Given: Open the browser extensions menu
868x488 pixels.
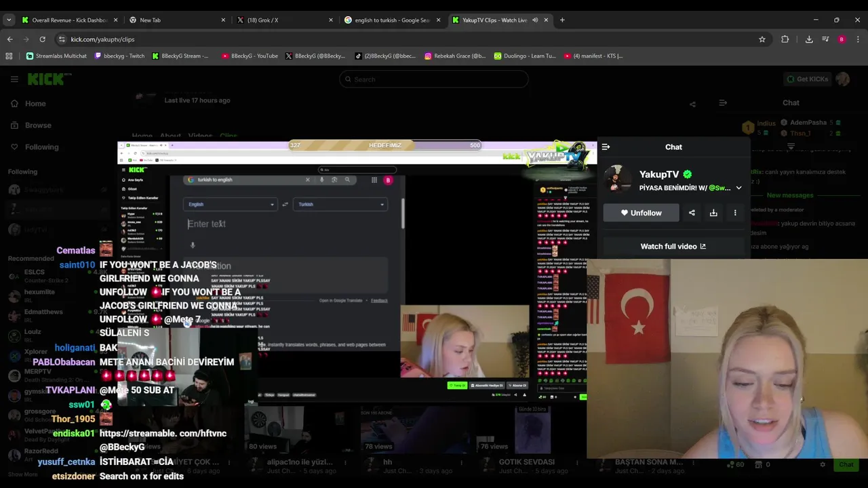Looking at the screenshot, I should click(785, 39).
